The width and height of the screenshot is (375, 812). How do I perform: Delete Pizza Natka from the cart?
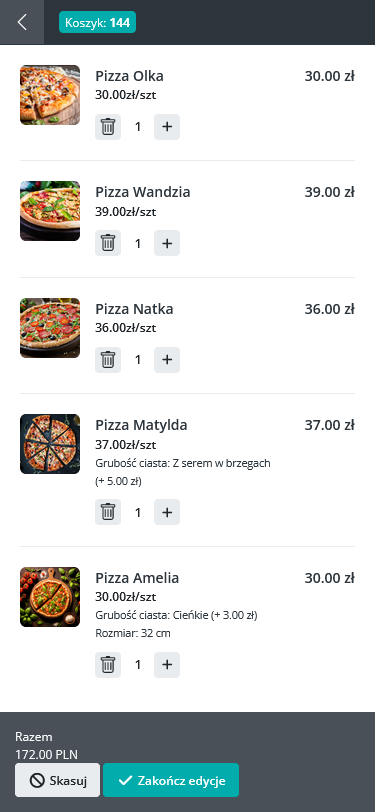[108, 359]
